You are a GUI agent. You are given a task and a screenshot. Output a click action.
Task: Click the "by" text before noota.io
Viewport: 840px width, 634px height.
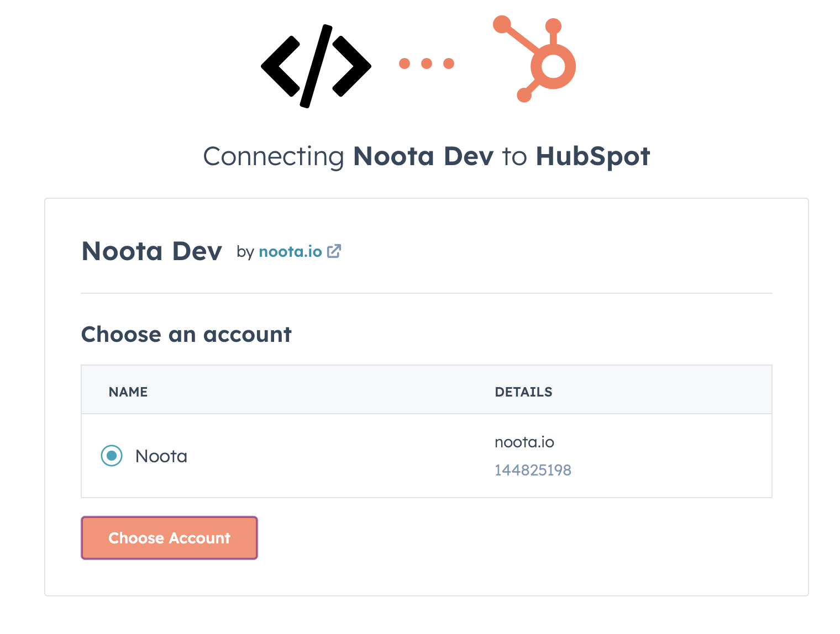pos(245,252)
